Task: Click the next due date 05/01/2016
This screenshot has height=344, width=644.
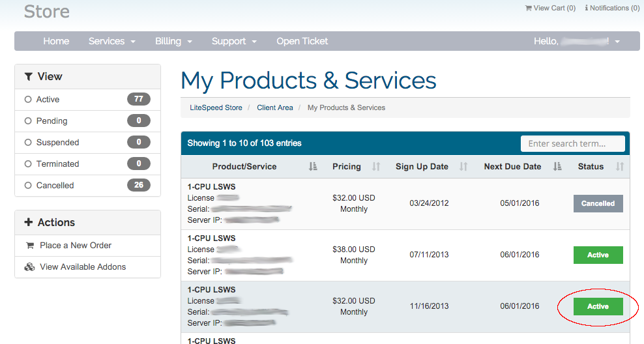Action: (x=520, y=203)
